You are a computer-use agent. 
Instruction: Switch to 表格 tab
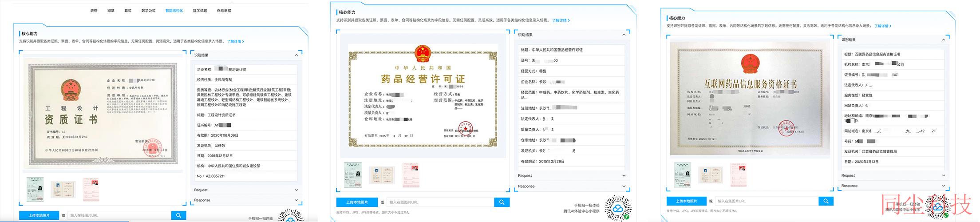point(94,11)
